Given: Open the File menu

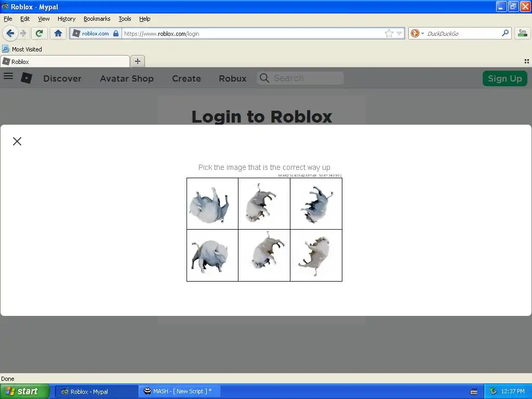Looking at the screenshot, I should 8,19.
